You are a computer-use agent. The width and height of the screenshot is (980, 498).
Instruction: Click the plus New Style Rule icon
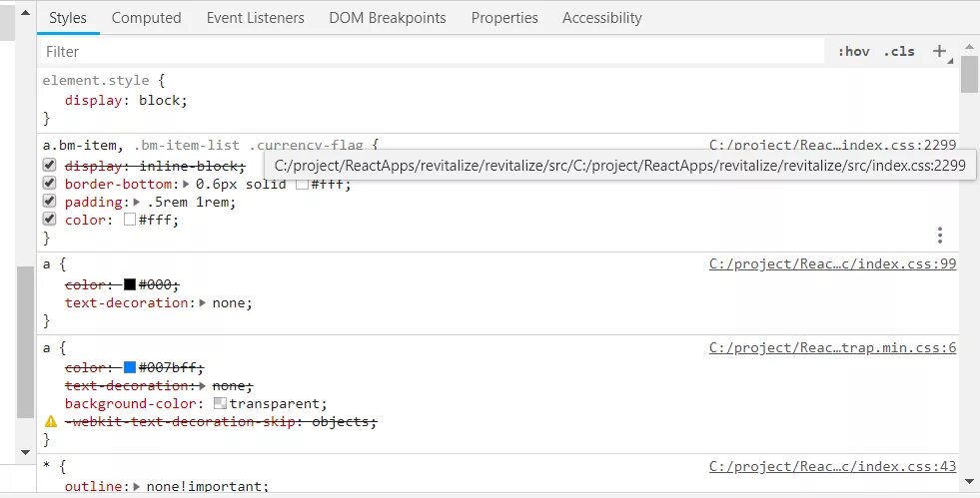pos(939,51)
